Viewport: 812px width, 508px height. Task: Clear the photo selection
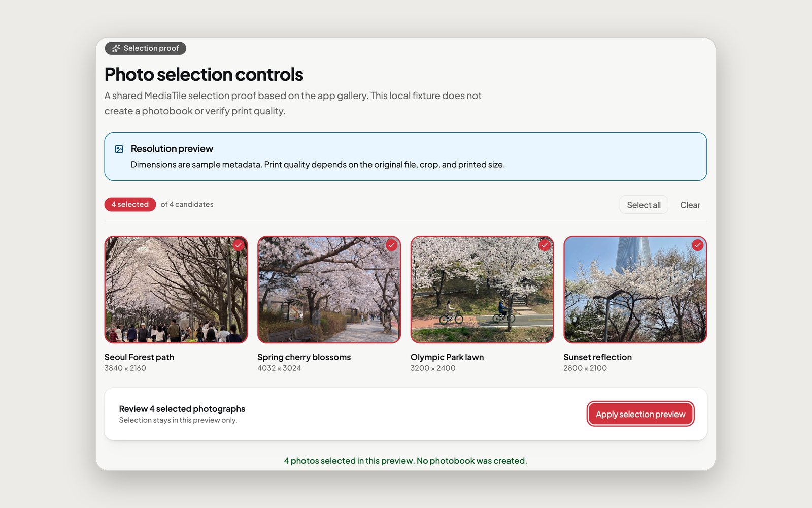(x=690, y=205)
